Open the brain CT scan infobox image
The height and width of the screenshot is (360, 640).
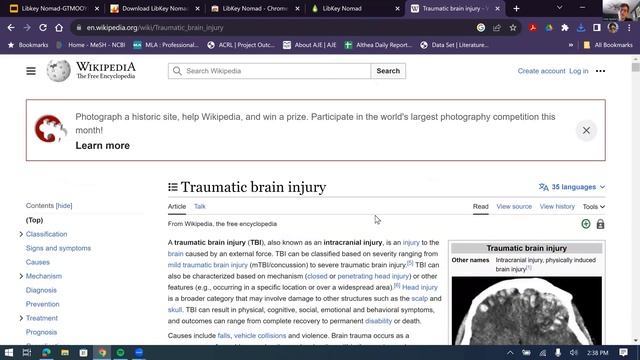pos(527,311)
